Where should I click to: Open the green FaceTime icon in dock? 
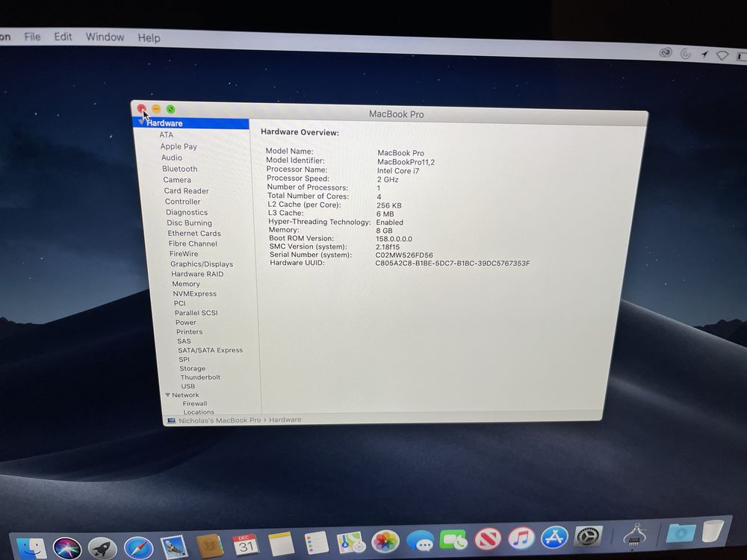[453, 541]
